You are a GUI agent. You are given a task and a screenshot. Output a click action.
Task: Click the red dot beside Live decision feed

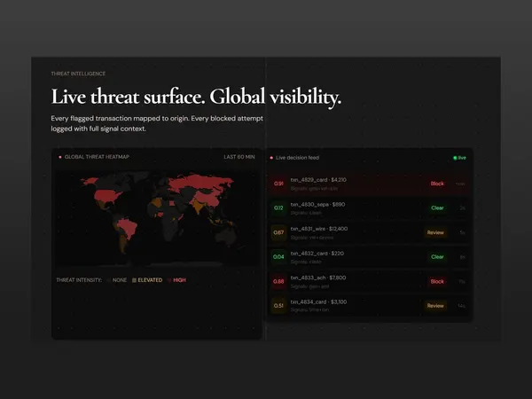(x=271, y=158)
